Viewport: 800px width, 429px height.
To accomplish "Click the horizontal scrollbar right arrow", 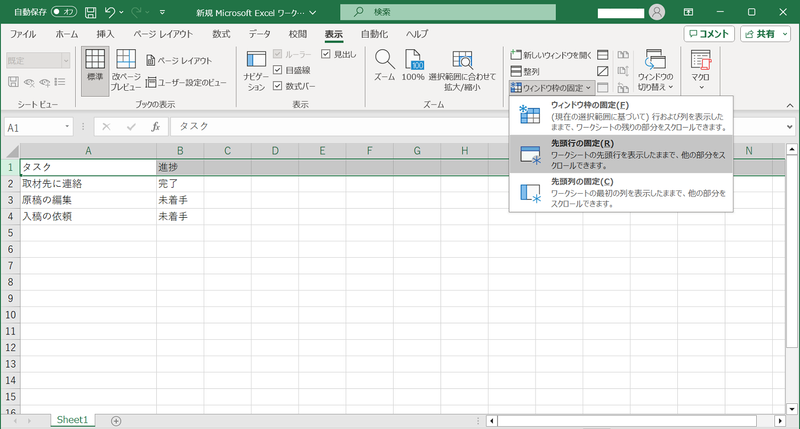I will pos(780,421).
